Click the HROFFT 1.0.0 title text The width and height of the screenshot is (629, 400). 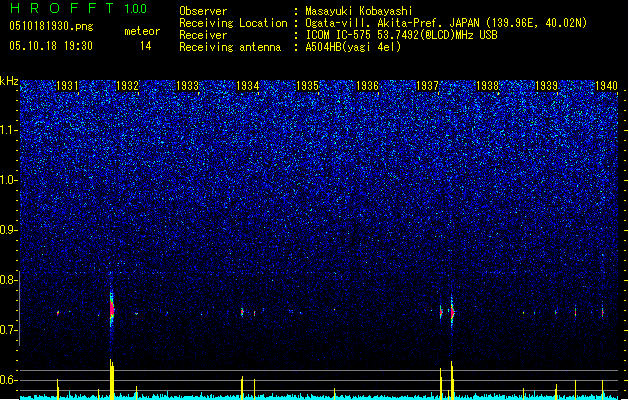[x=78, y=8]
